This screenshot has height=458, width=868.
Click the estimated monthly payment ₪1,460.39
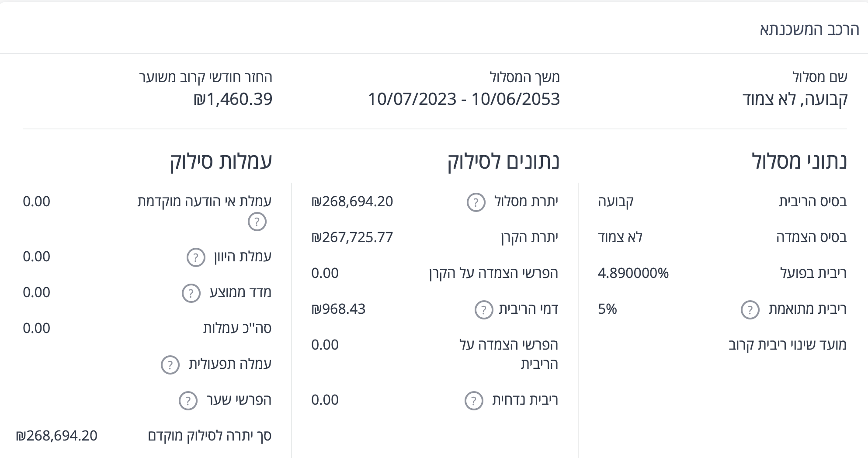(233, 99)
